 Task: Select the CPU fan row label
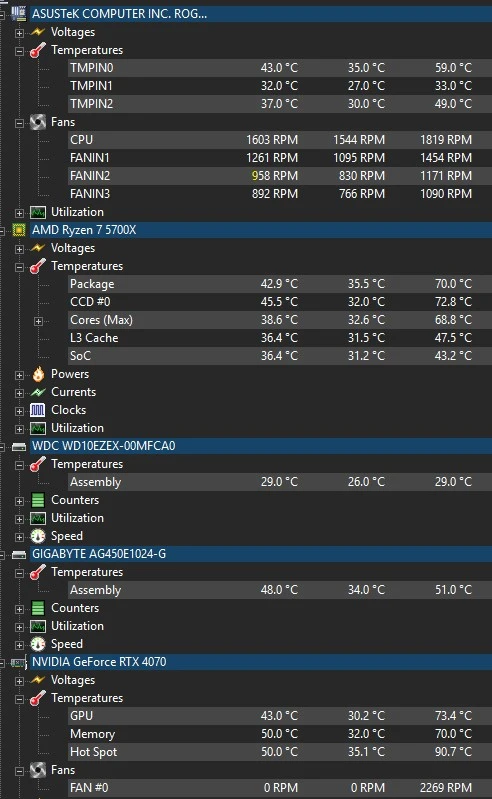81,140
